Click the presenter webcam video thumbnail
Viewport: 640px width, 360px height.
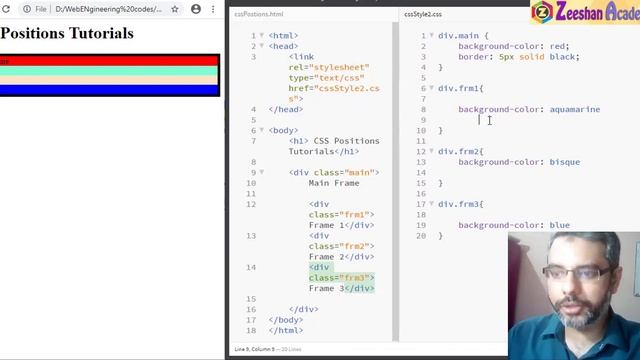574,296
